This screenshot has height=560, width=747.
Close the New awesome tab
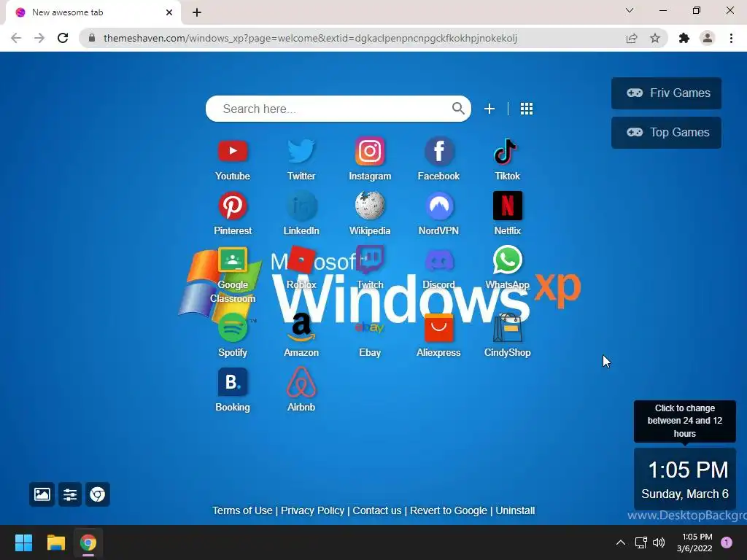point(169,12)
